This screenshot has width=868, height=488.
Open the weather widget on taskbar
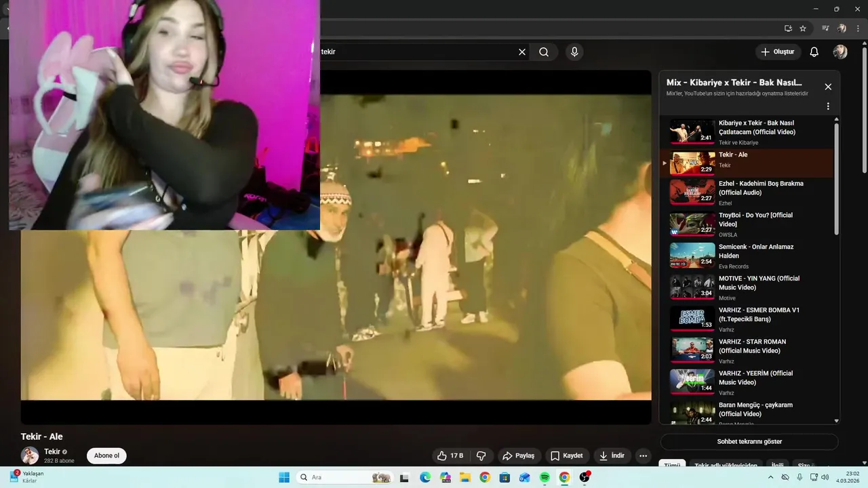[27, 477]
